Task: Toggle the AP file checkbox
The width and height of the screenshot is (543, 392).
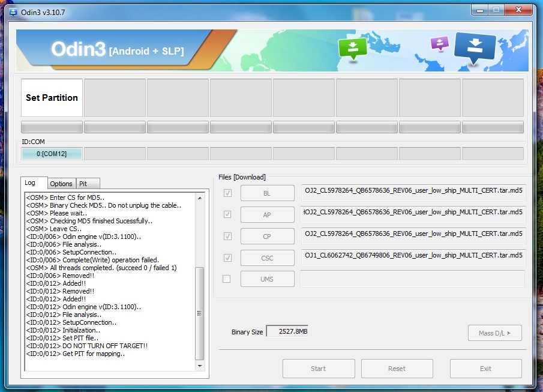Action: click(227, 214)
